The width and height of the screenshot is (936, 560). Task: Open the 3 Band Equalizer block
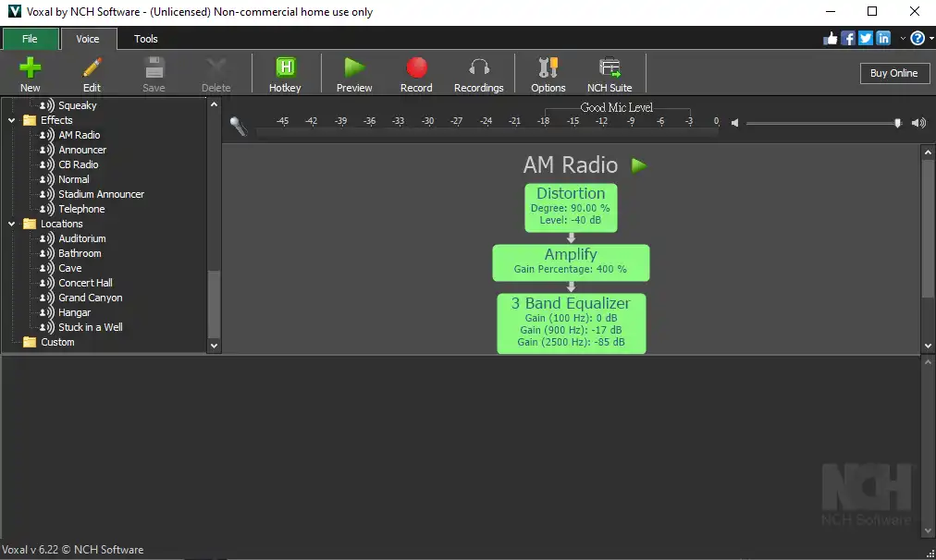(572, 323)
